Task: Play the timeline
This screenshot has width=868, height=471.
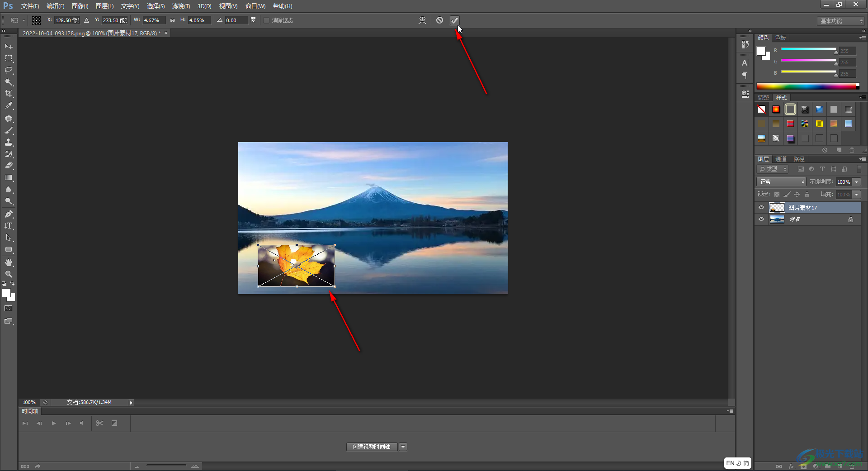Action: tap(54, 423)
